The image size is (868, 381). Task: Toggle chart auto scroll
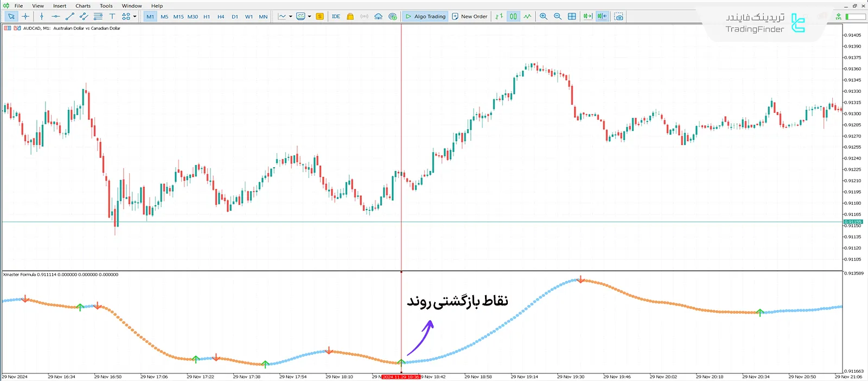click(588, 16)
